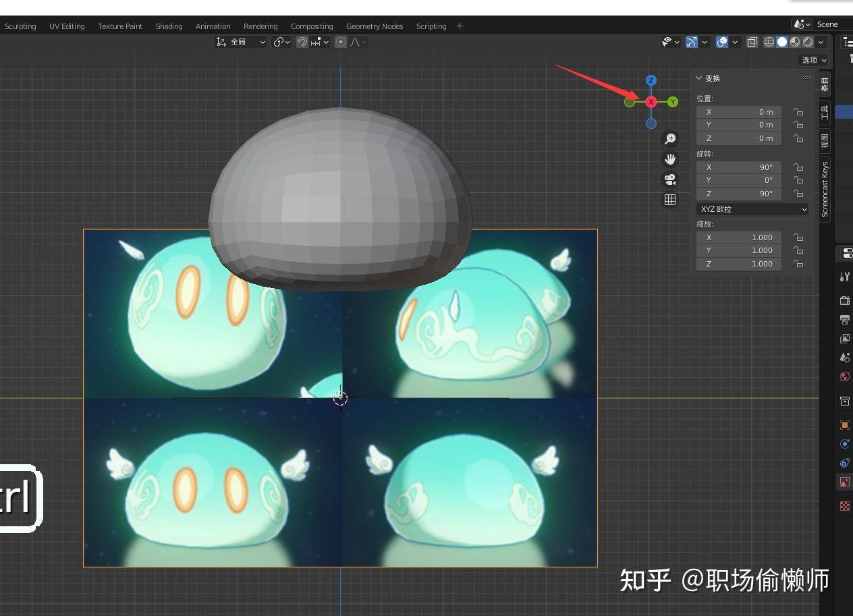Open Texture properties checker icon
The image size is (853, 616).
tap(845, 506)
